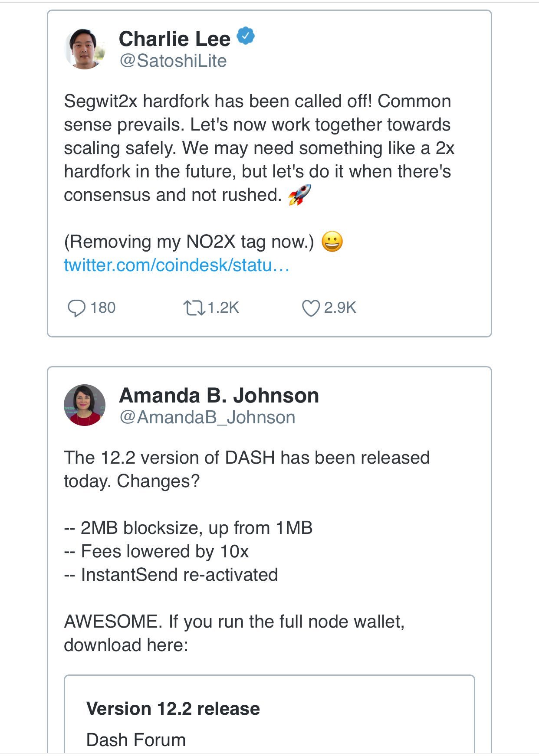
Task: Visit the @AmandaB_Johnson handle
Action: coord(207,417)
